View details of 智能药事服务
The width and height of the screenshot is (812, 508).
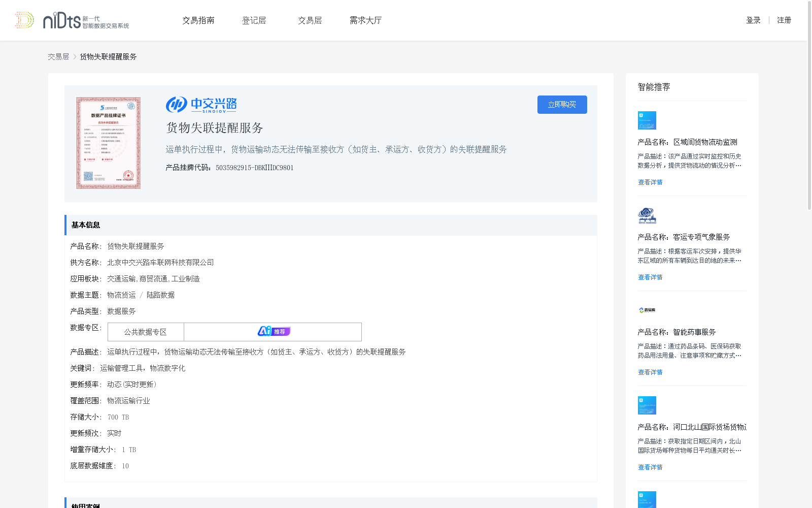pyautogui.click(x=650, y=372)
